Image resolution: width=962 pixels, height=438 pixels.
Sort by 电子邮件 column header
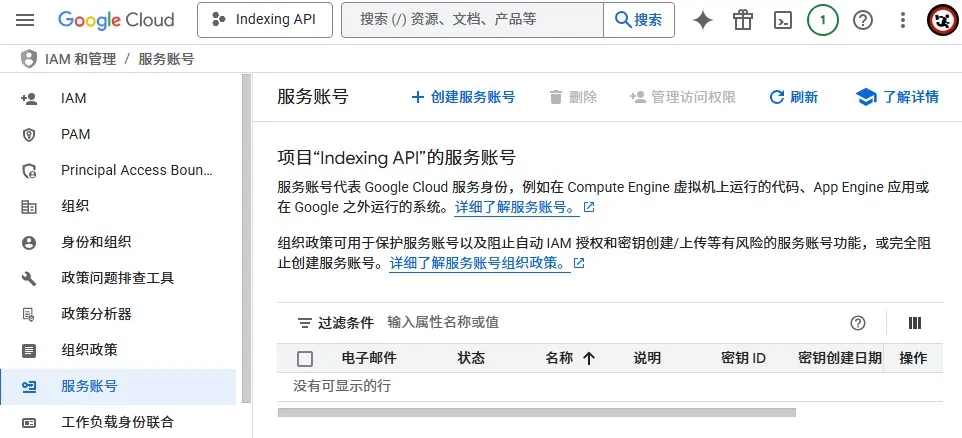coord(369,358)
